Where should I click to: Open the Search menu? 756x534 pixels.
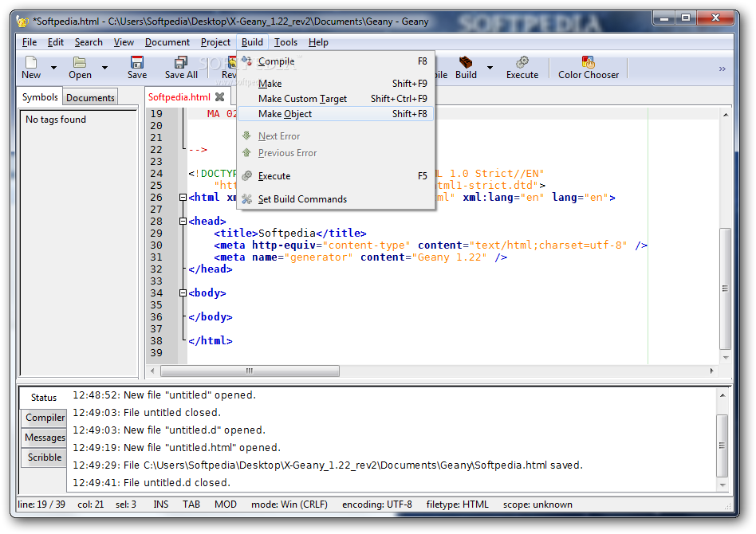[x=89, y=42]
